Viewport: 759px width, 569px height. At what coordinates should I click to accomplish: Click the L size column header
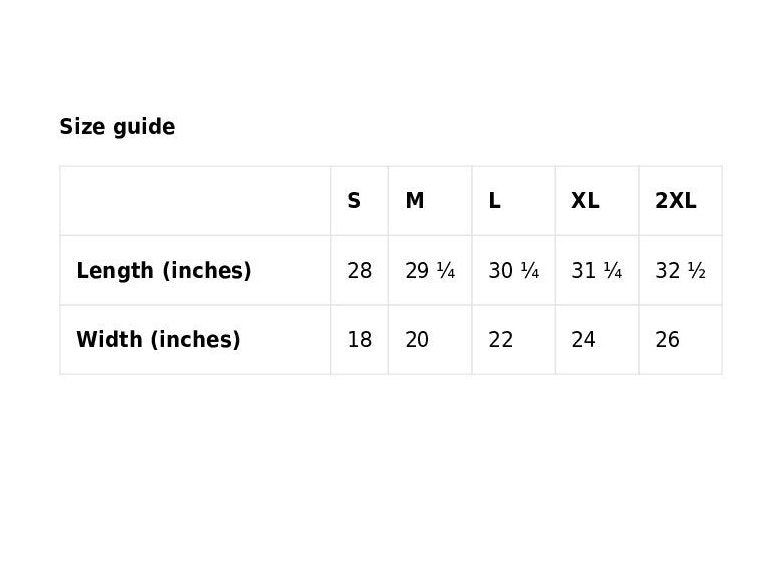coord(494,201)
